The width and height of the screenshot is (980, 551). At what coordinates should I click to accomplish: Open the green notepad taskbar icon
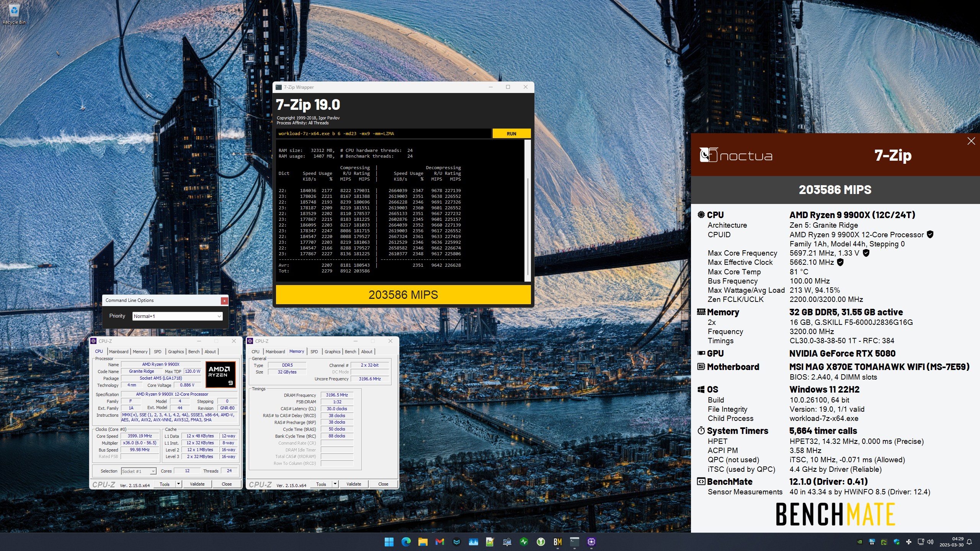point(490,541)
